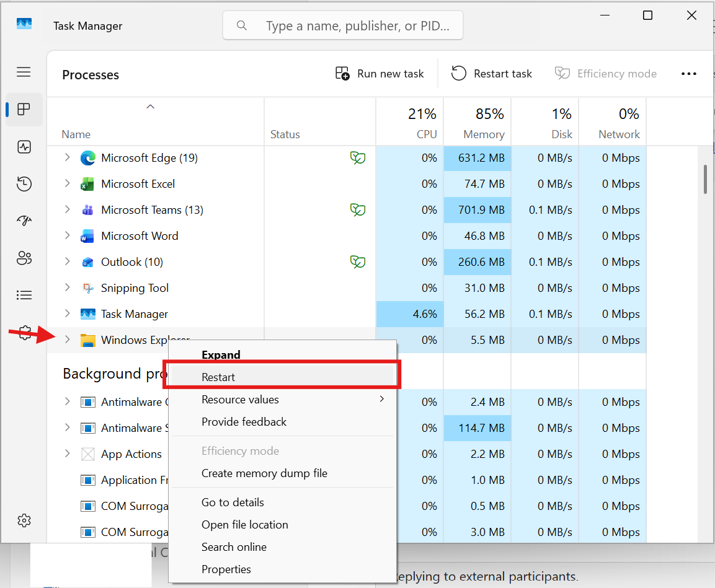Click efficiency leaf icon for Microsoft Edge

coord(357,158)
